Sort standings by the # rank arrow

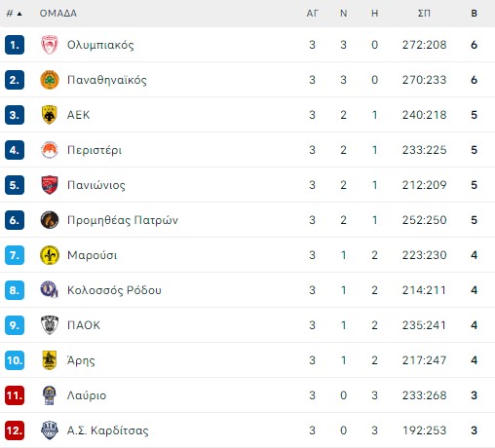tap(15, 14)
